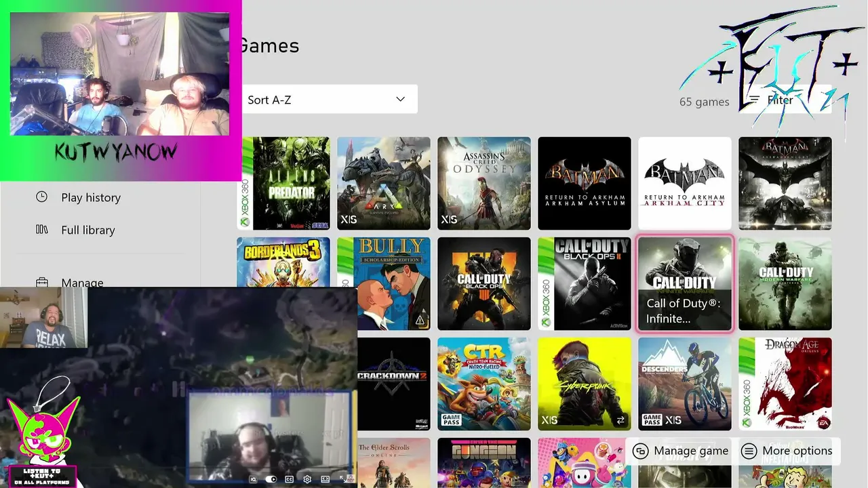This screenshot has height=488, width=868.
Task: Open the Descenders game tile
Action: point(685,384)
